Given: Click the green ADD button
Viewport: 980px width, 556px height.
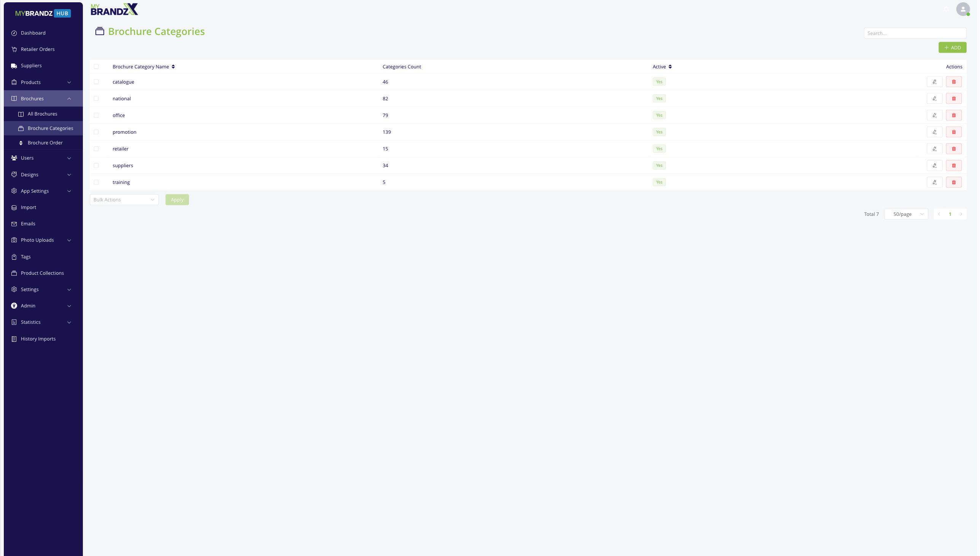Looking at the screenshot, I should pos(952,48).
